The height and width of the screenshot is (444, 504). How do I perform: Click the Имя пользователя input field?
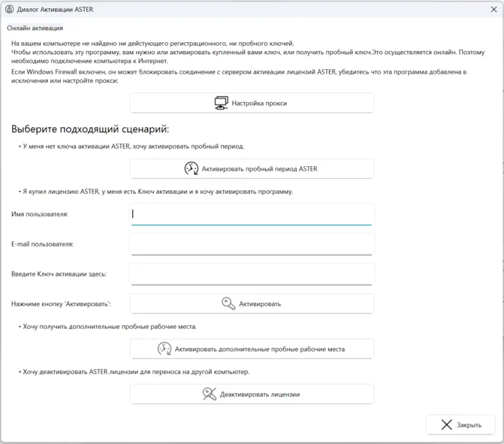click(x=252, y=214)
